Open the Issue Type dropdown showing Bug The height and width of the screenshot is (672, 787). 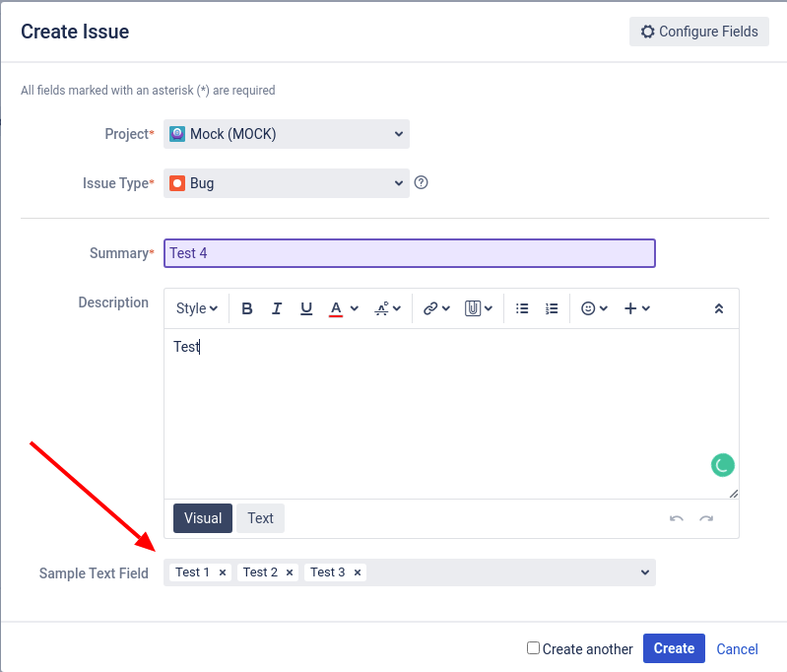pos(287,183)
